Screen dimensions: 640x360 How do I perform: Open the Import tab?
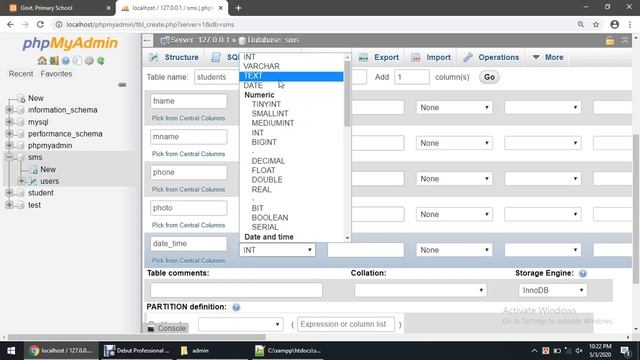(431, 58)
